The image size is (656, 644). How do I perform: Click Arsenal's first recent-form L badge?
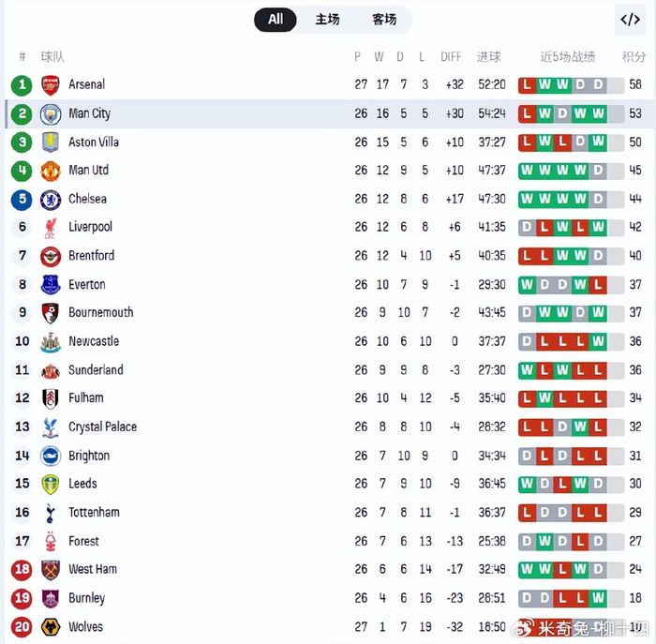click(527, 85)
